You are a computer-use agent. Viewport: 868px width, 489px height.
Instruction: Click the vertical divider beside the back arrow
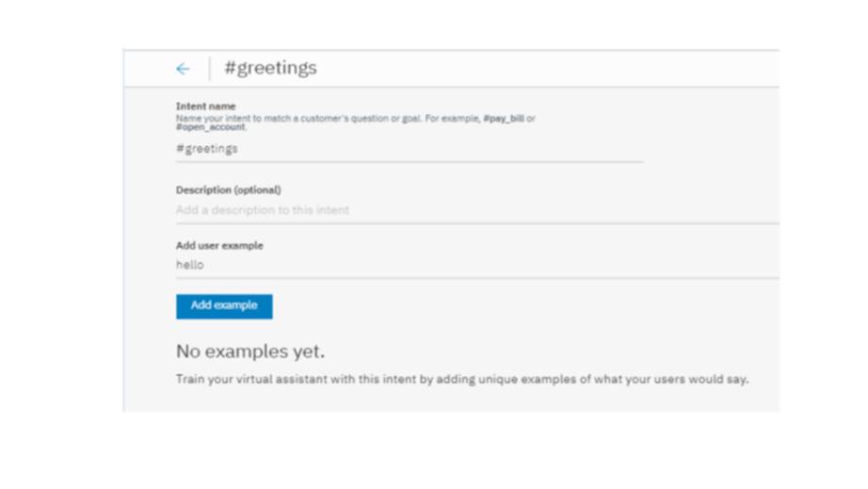pyautogui.click(x=210, y=69)
